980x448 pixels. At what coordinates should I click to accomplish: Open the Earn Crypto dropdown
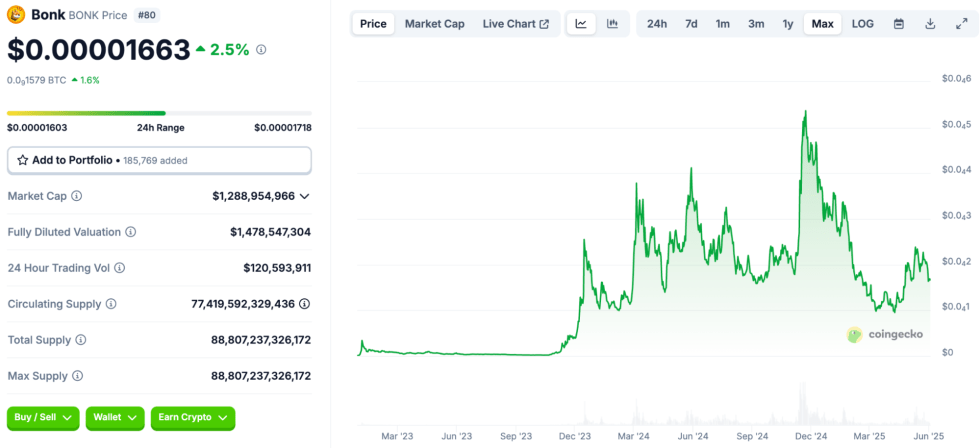pos(192,417)
